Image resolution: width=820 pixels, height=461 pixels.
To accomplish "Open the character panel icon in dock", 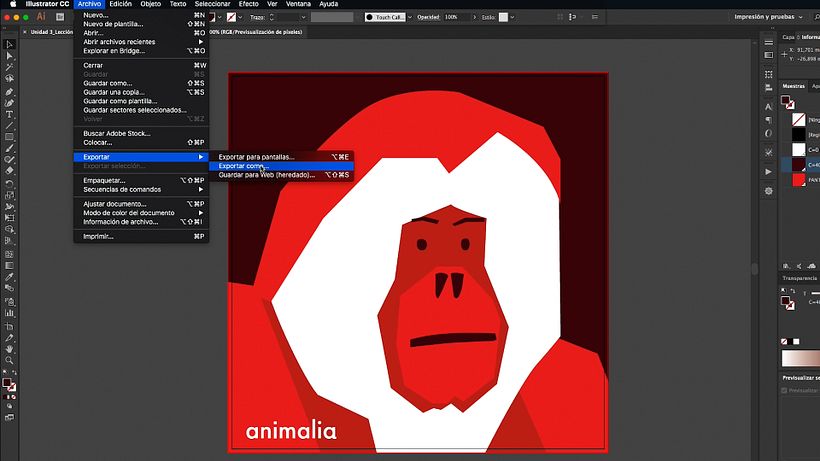I will point(767,105).
